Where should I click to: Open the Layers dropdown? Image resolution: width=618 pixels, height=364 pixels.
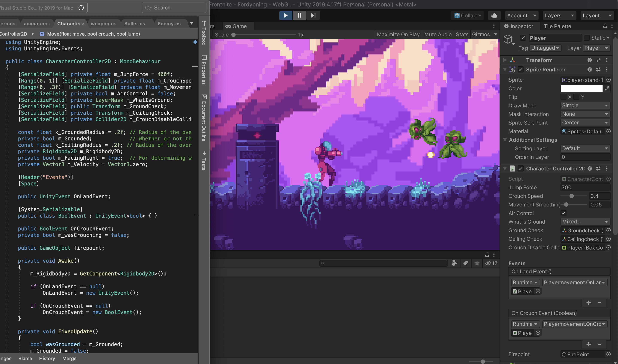pyautogui.click(x=559, y=15)
